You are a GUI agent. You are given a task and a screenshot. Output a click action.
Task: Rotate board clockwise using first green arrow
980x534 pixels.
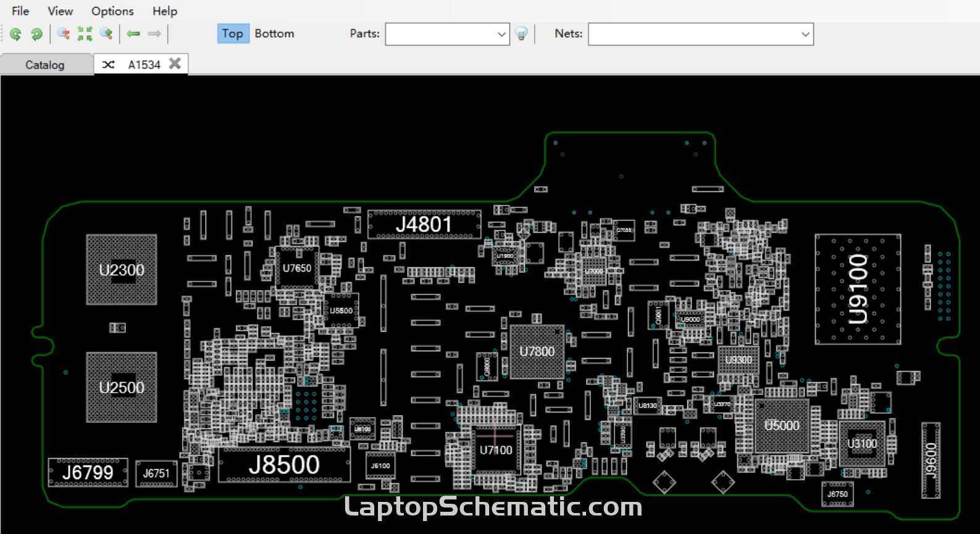(x=15, y=34)
